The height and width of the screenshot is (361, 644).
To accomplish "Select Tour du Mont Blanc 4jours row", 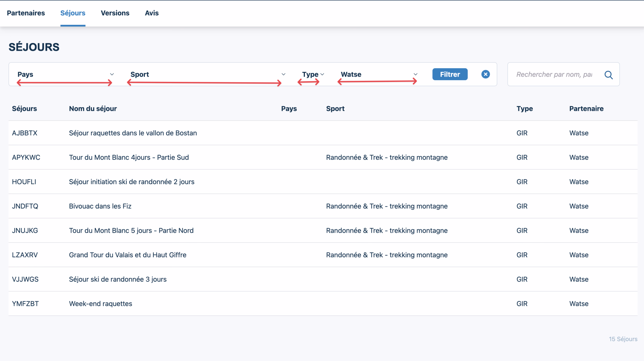I will pyautogui.click(x=129, y=157).
